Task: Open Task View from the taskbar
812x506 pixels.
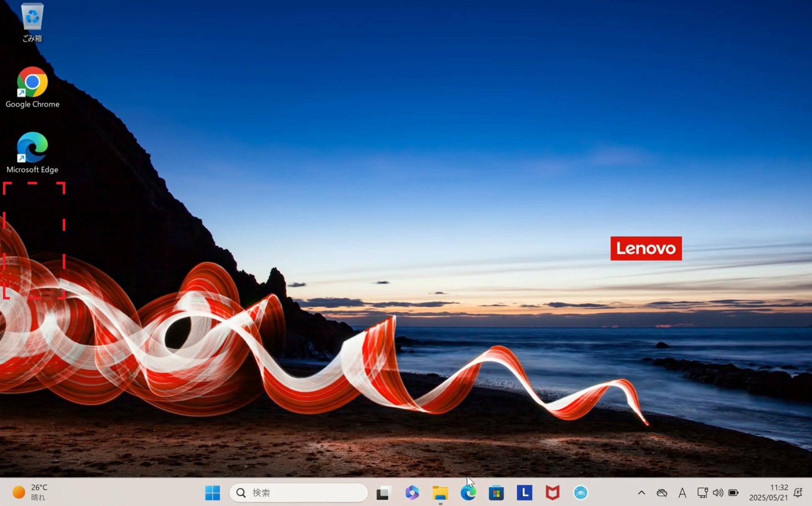Action: [383, 492]
